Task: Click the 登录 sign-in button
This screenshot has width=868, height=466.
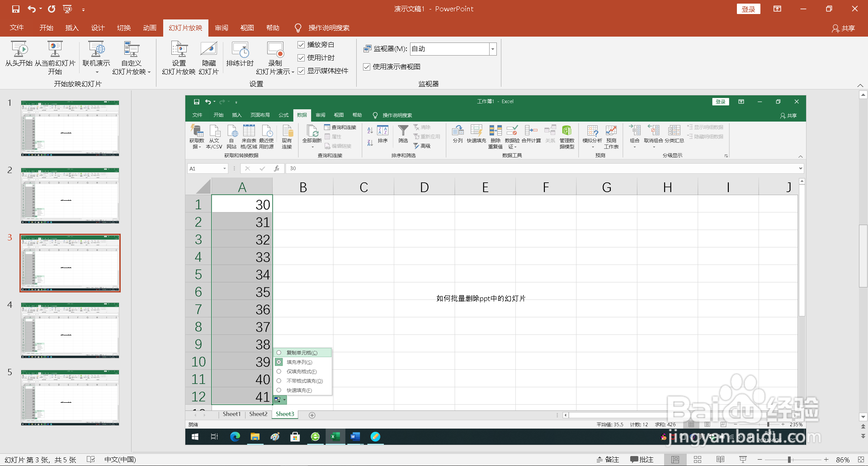Action: tap(748, 9)
